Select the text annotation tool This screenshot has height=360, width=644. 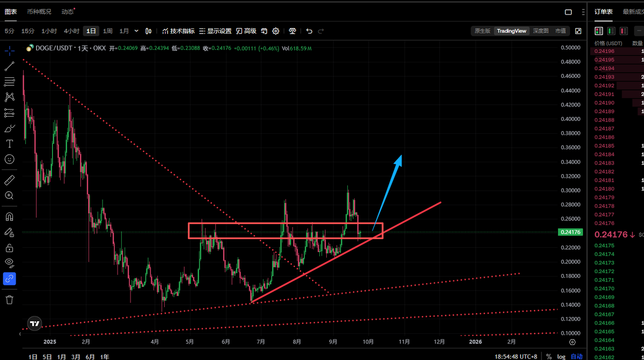click(x=10, y=143)
